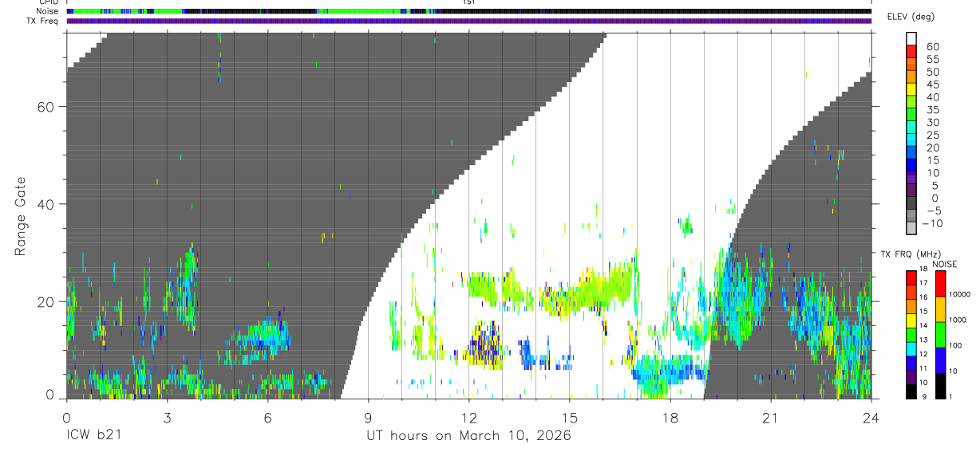Select the 'ICW b21' radar label
Image resolution: width=980 pixels, height=452 pixels.
(95, 436)
